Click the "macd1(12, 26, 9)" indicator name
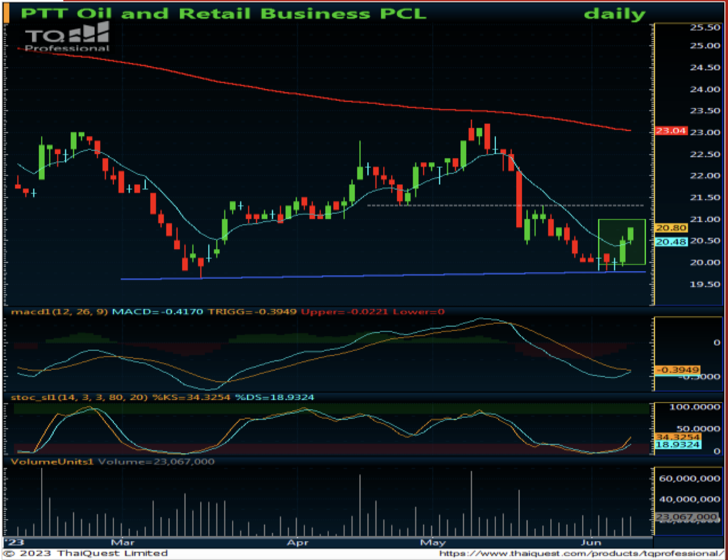 point(59,311)
